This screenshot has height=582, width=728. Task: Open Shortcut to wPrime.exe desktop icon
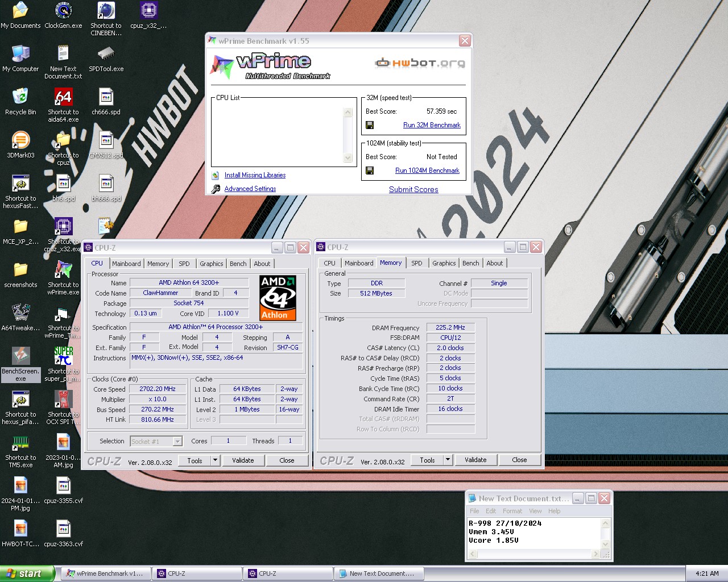point(63,278)
